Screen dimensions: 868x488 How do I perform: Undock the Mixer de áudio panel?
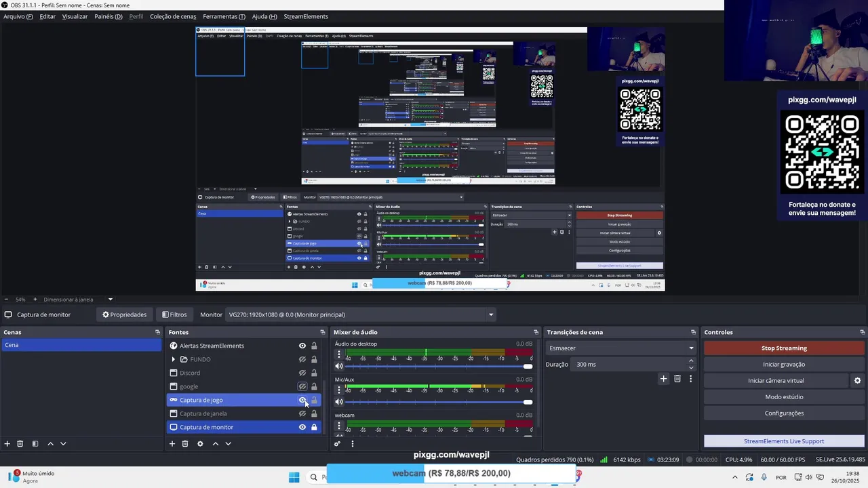(x=536, y=332)
